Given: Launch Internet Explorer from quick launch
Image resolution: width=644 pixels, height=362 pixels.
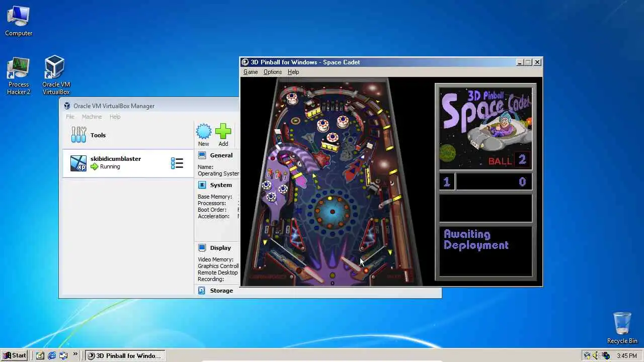Looking at the screenshot, I should (52, 355).
